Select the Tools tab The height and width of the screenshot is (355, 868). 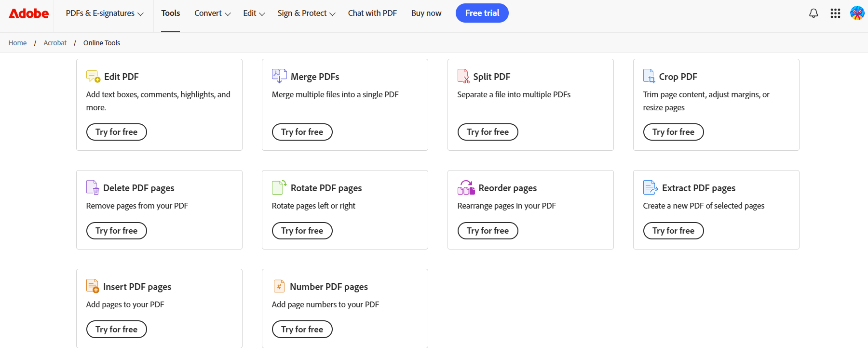pos(171,13)
